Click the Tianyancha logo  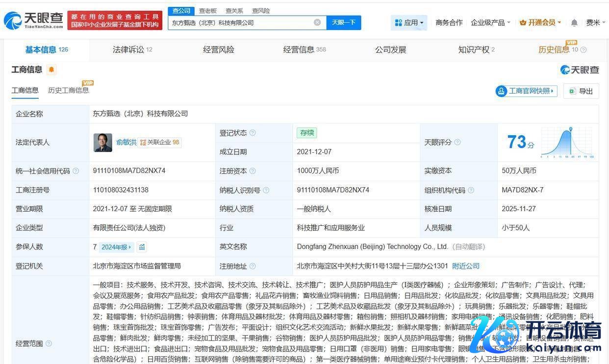point(33,20)
